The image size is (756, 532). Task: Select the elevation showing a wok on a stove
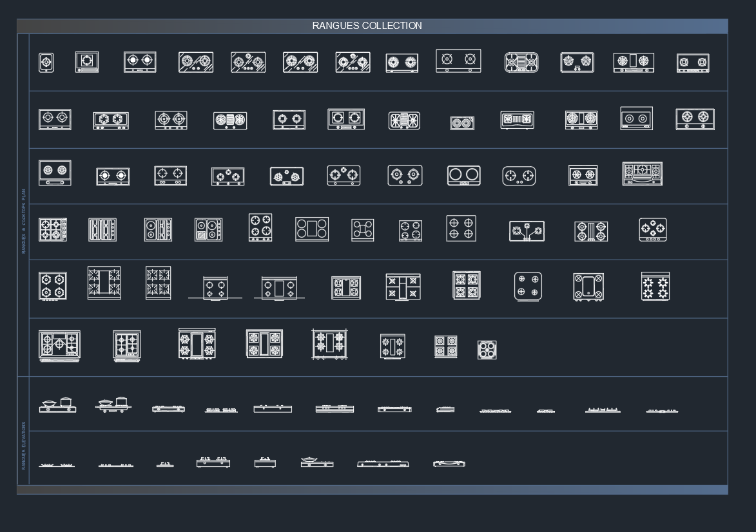tap(316, 462)
